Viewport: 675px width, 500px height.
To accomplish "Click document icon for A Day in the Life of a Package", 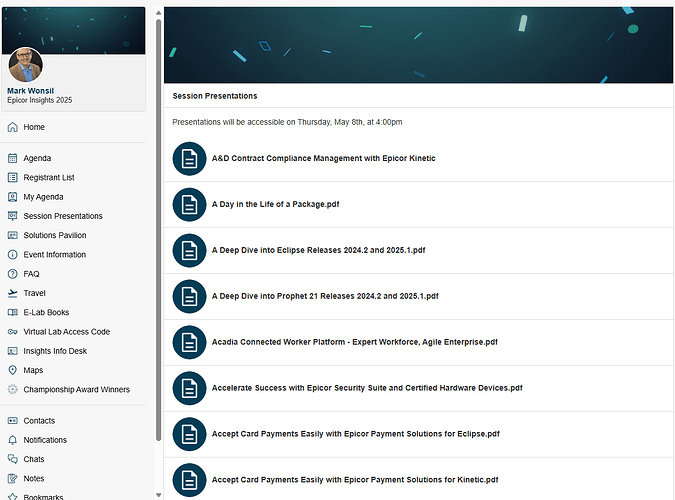I will tap(189, 205).
